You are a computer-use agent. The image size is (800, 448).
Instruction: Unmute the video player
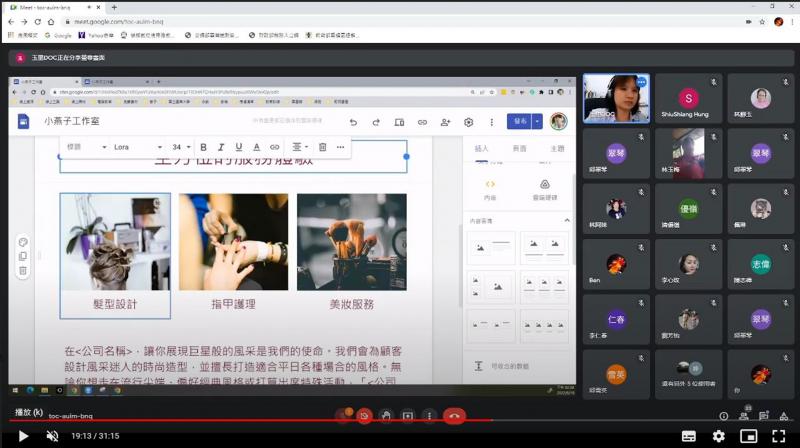[x=52, y=436]
